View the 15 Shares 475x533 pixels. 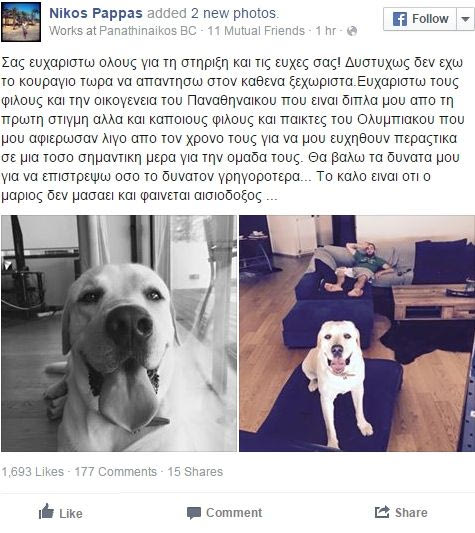coord(195,472)
